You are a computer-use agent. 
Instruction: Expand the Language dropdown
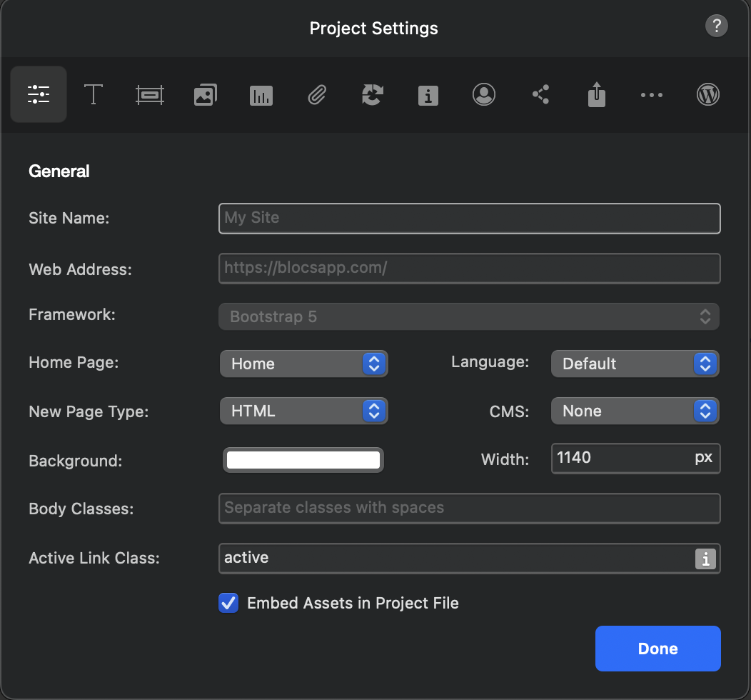[x=635, y=364]
